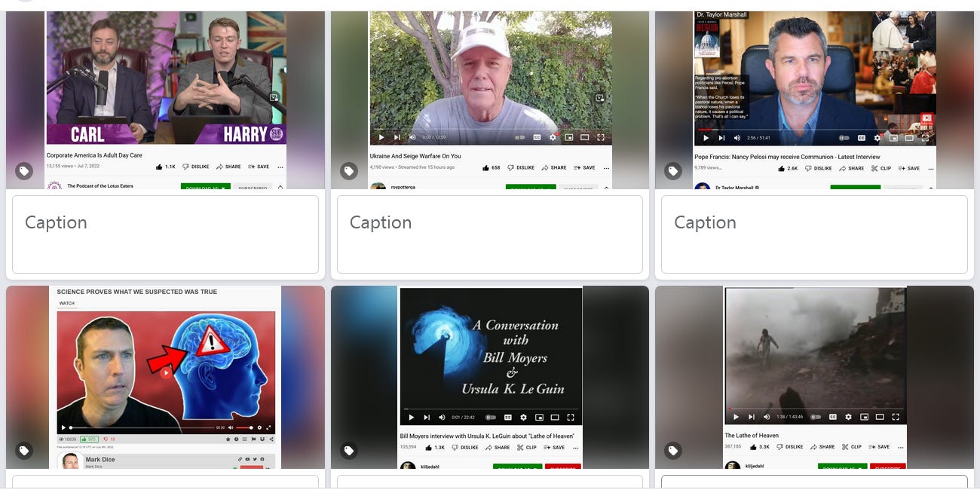Toggle autoplay switch in Ukraine Seige Warfare player
980x496 pixels.
[x=519, y=137]
